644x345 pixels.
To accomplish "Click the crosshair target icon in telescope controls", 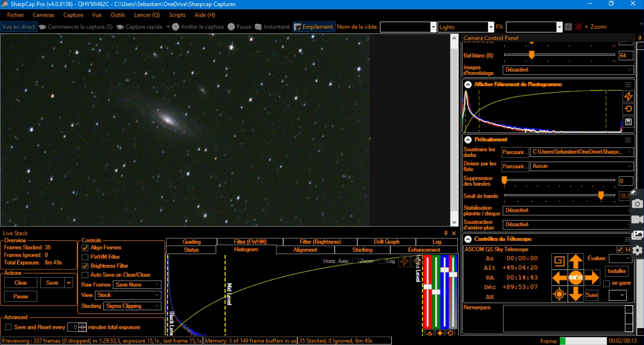I will [559, 294].
